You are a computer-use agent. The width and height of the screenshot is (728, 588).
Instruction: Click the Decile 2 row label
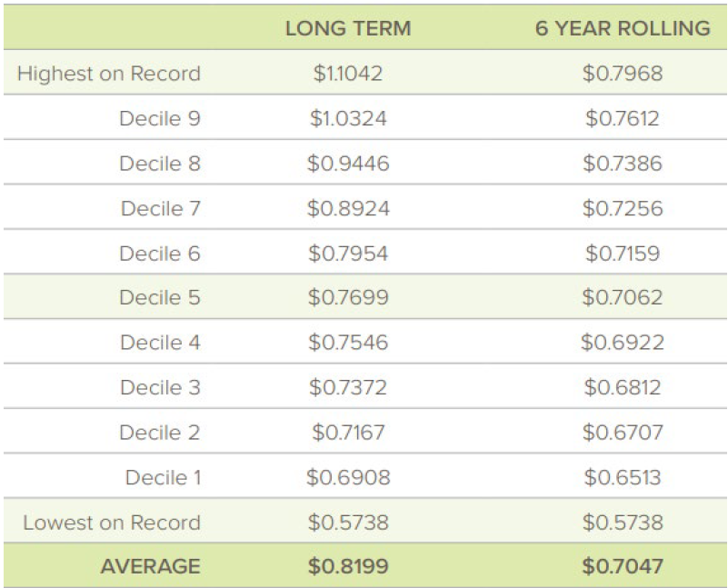pos(160,433)
